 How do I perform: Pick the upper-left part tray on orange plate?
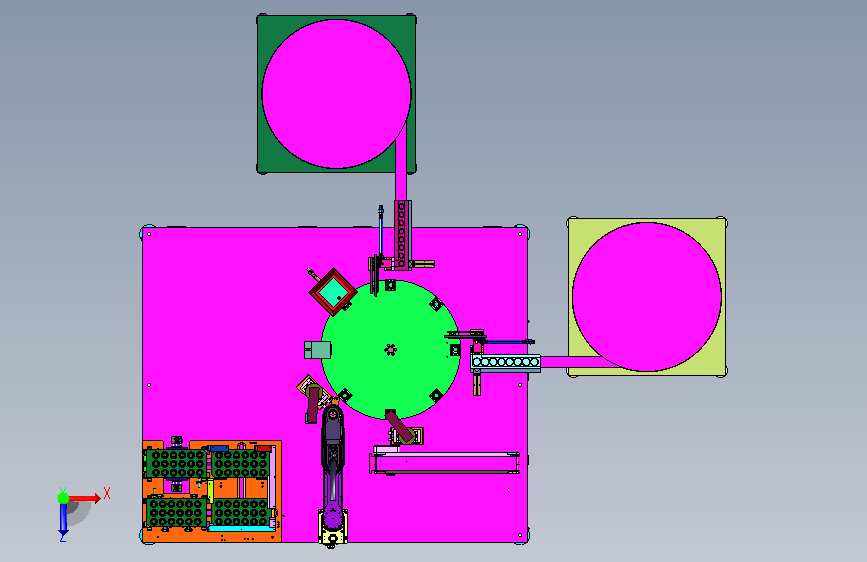point(177,463)
